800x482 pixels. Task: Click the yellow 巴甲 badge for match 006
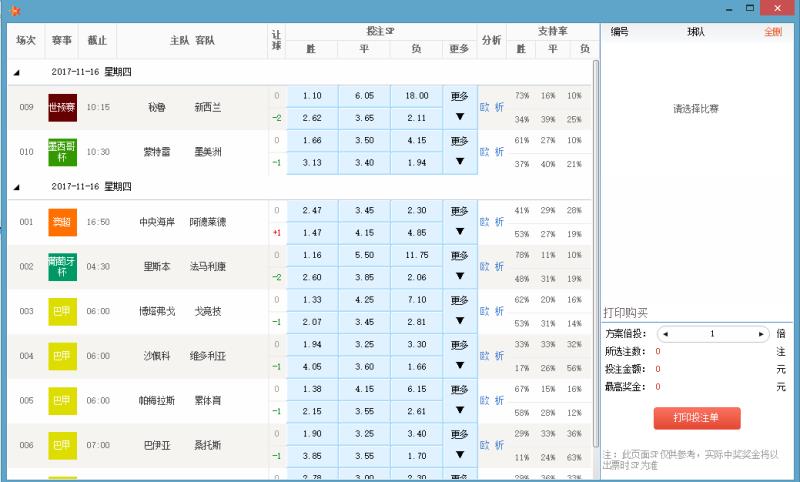point(62,445)
